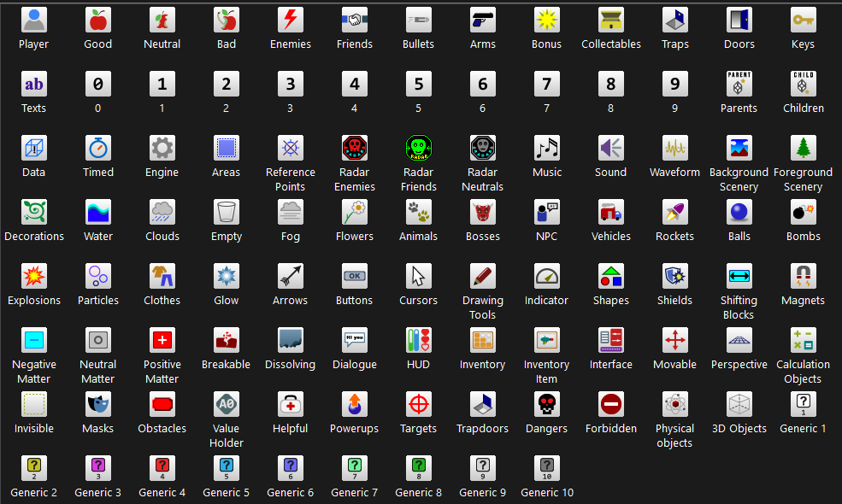Pick the Magnets icon
This screenshot has height=504, width=842.
point(804,277)
